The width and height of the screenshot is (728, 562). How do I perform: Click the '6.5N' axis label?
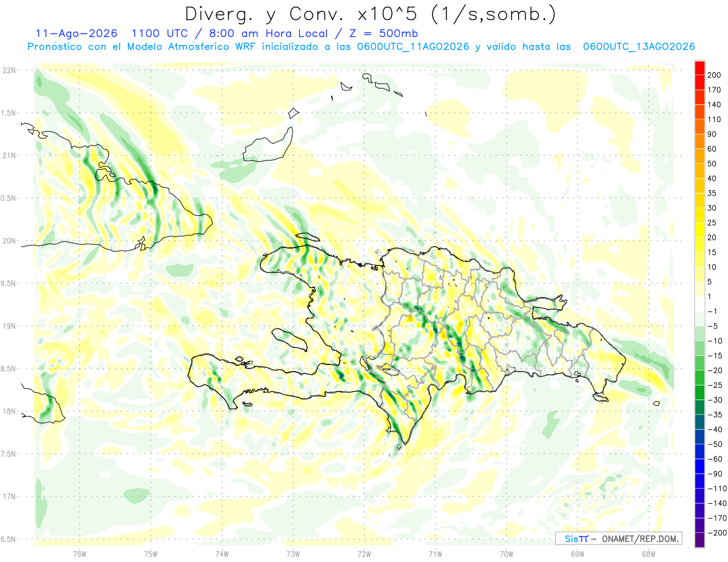point(9,539)
